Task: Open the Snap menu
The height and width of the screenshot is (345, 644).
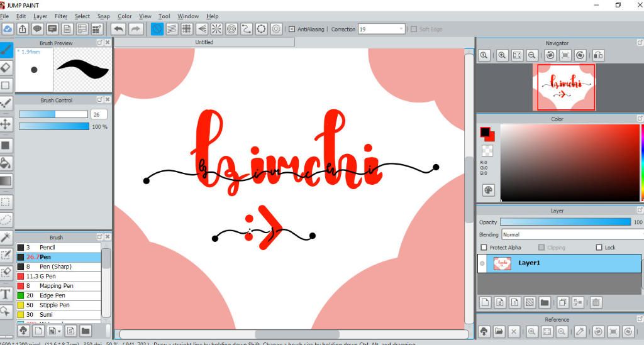Action: [104, 16]
